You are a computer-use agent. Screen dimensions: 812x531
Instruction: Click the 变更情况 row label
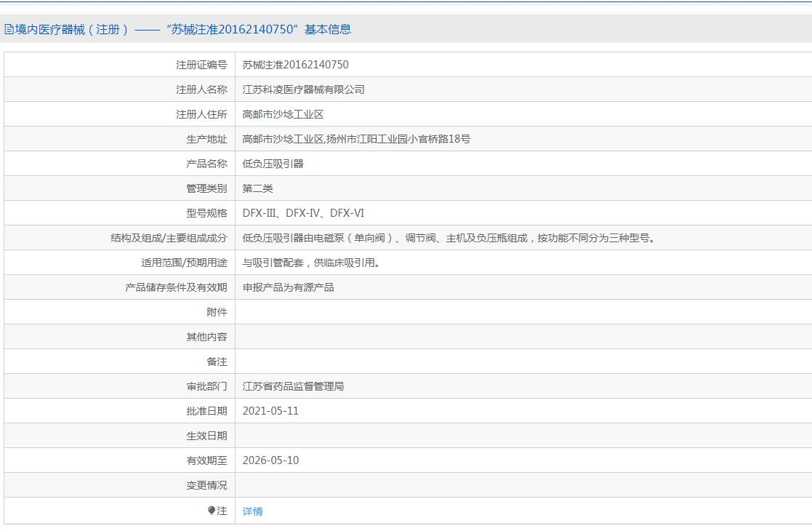point(206,485)
